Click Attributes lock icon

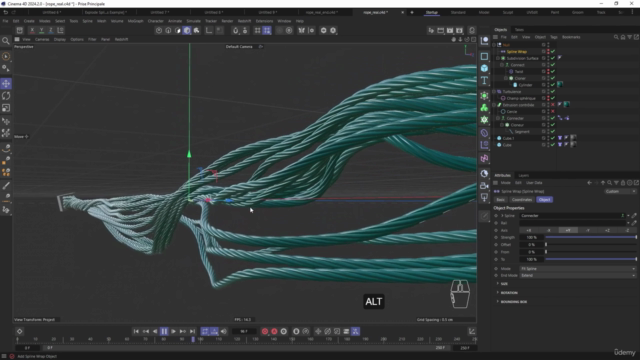(623, 183)
